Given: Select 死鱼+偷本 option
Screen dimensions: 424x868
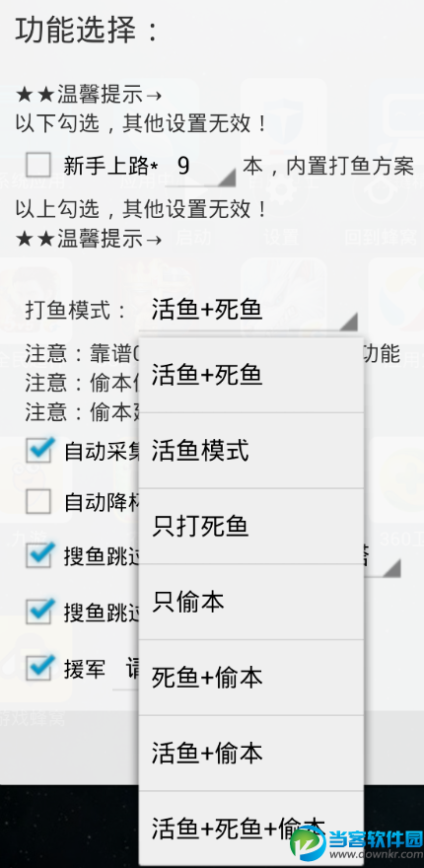Looking at the screenshot, I should tap(251, 678).
